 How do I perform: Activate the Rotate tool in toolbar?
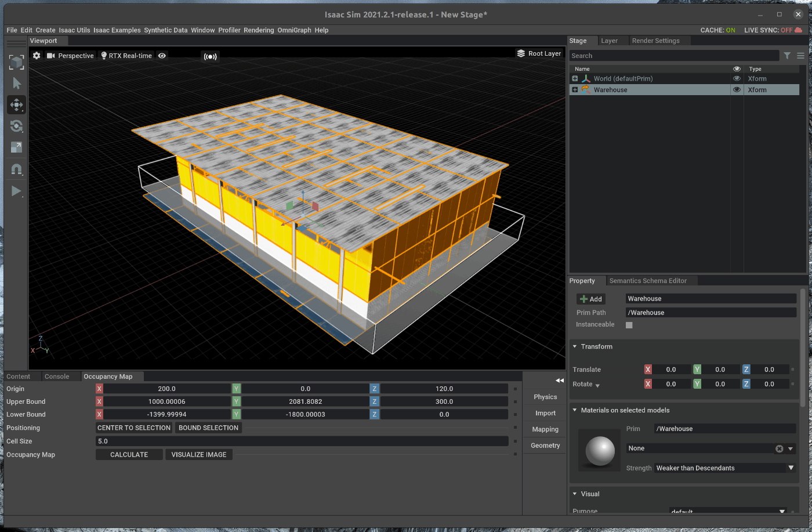(x=16, y=126)
